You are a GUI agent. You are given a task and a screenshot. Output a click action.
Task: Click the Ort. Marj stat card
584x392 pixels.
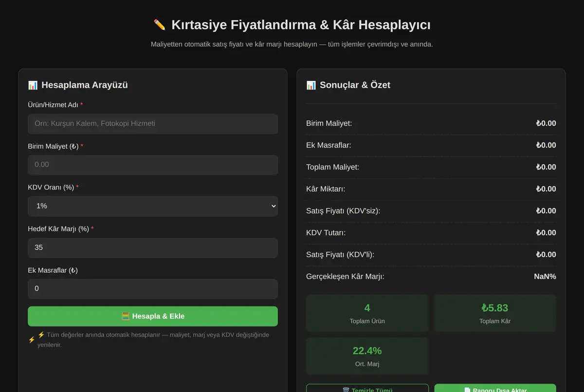click(x=367, y=356)
